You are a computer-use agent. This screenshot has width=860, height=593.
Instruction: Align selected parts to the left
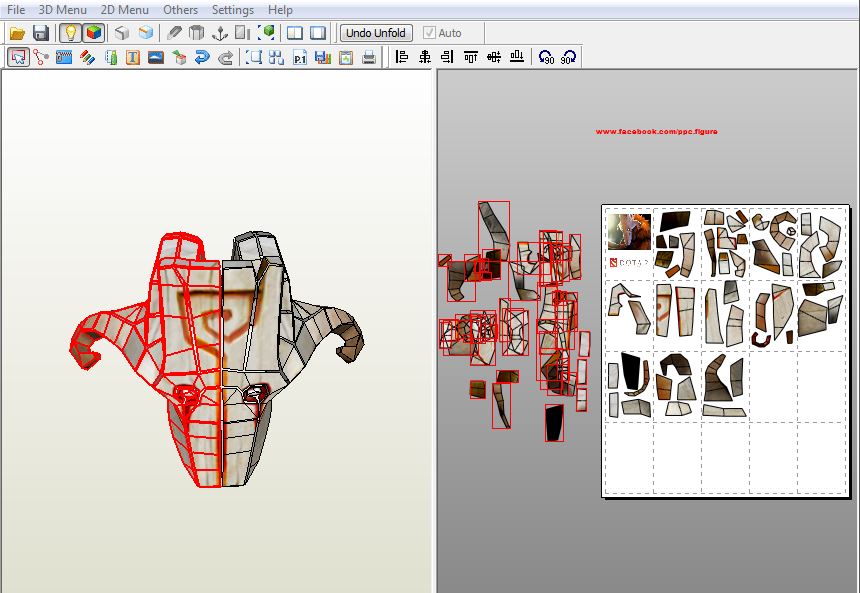click(402, 57)
